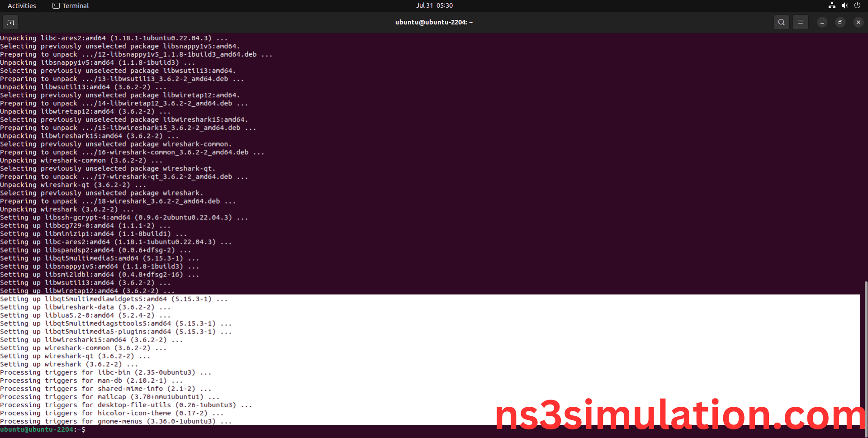Image resolution: width=868 pixels, height=438 pixels.
Task: Open the Terminal application menu
Action: click(70, 5)
